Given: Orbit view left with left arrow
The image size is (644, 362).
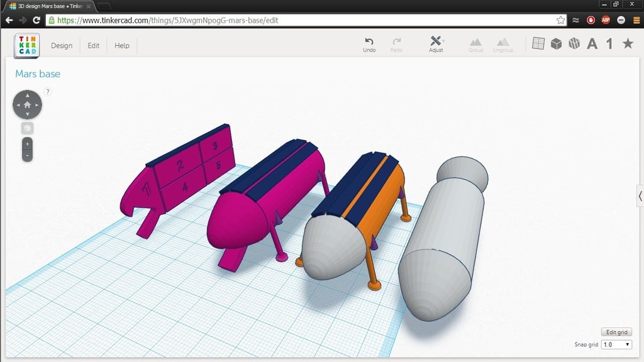Looking at the screenshot, I should coord(18,105).
